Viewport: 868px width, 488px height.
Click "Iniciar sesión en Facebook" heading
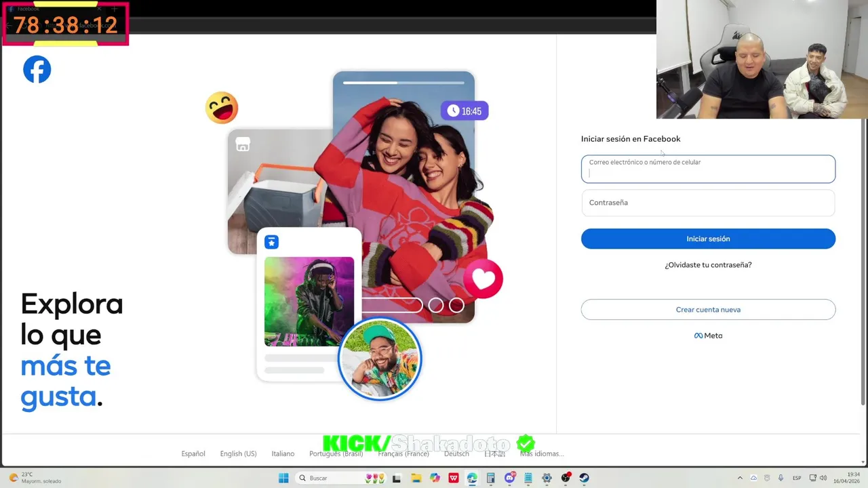pos(631,139)
